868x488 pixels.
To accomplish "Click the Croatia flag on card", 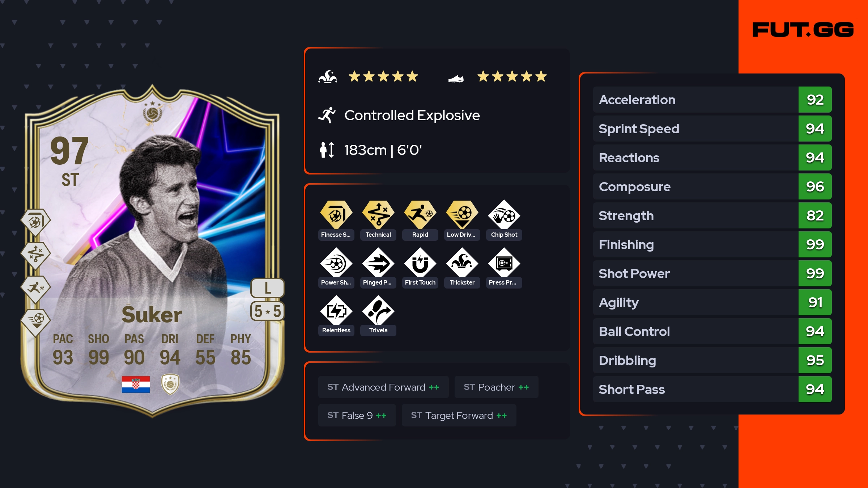I will (x=136, y=384).
